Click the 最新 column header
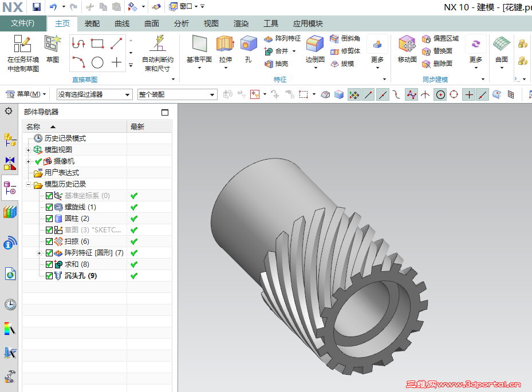Viewport: 532px width, 392px height. coord(149,127)
